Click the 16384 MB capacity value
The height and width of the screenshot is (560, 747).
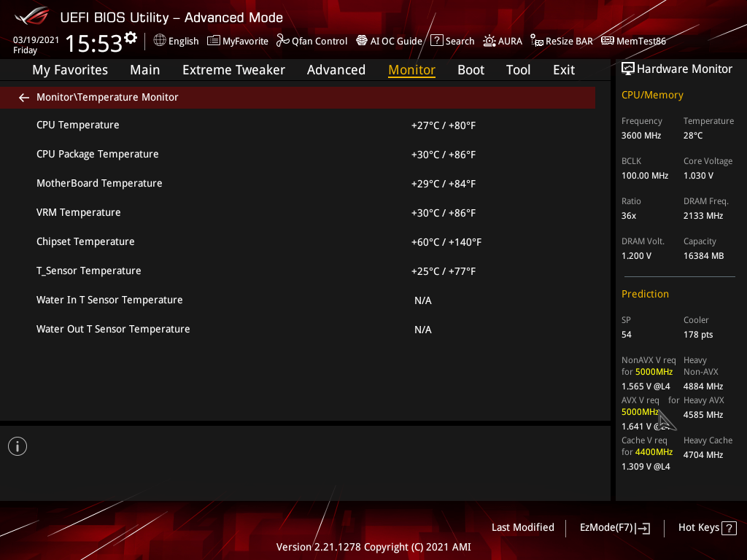click(704, 256)
